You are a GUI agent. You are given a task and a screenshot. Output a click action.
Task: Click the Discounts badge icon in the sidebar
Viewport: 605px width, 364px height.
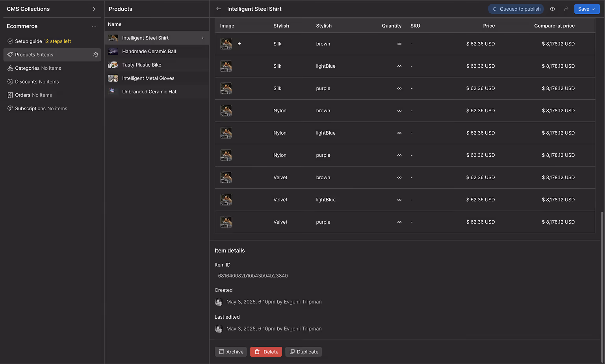[9, 82]
